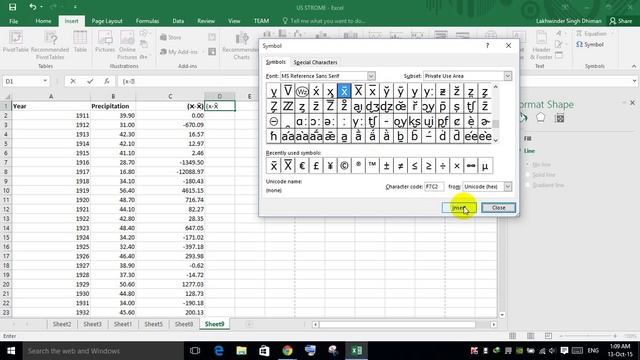
Task: Click the Windows Start button
Action: coord(11,351)
